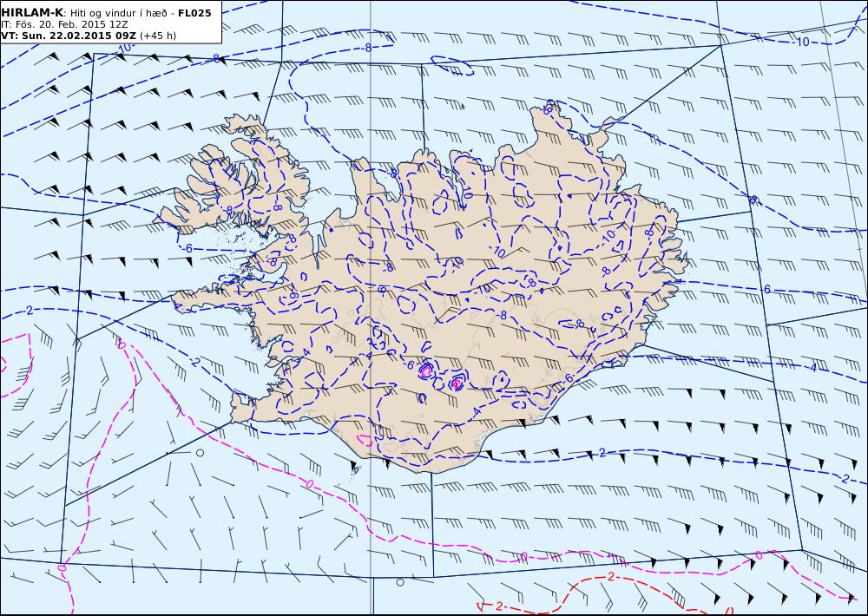Click the HIRLAM-K model title text

coord(32,13)
